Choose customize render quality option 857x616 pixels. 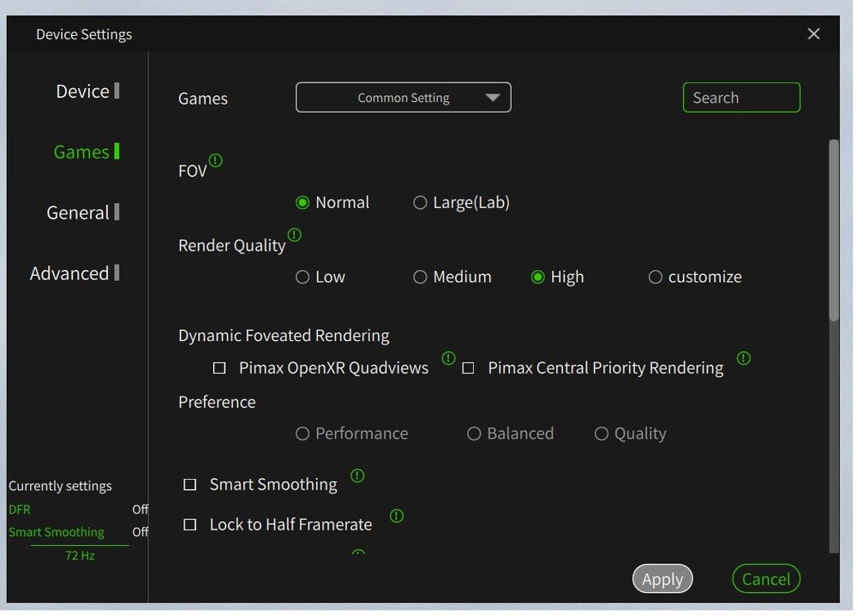pos(656,278)
